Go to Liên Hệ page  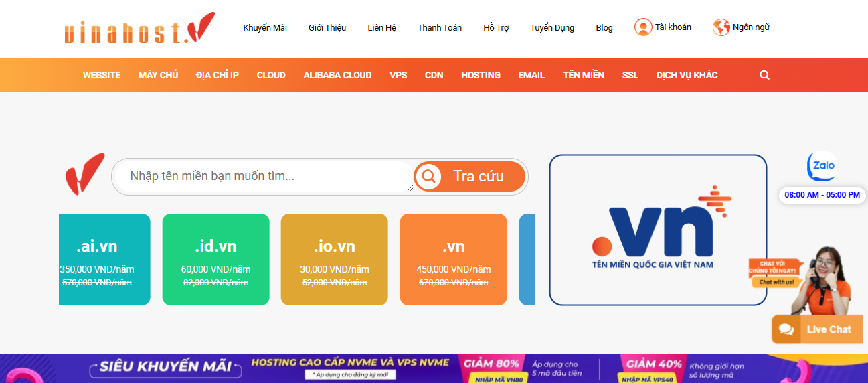tap(382, 28)
